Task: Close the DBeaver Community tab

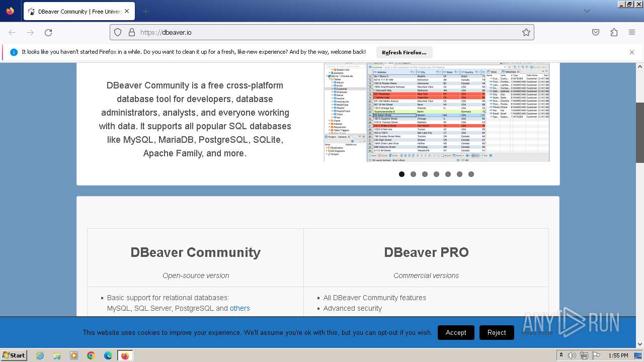Action: [x=126, y=11]
